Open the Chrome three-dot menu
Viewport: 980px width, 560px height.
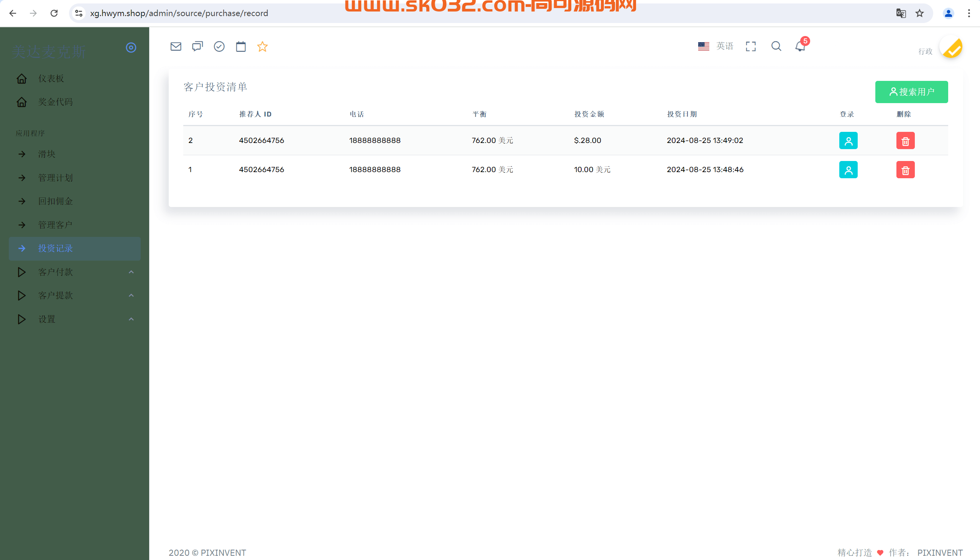coord(969,13)
